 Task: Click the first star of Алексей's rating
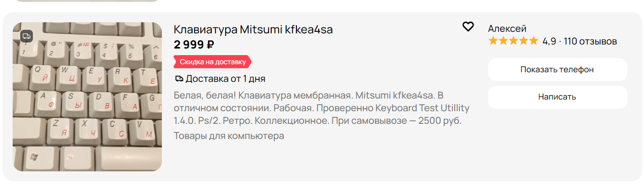[493, 41]
